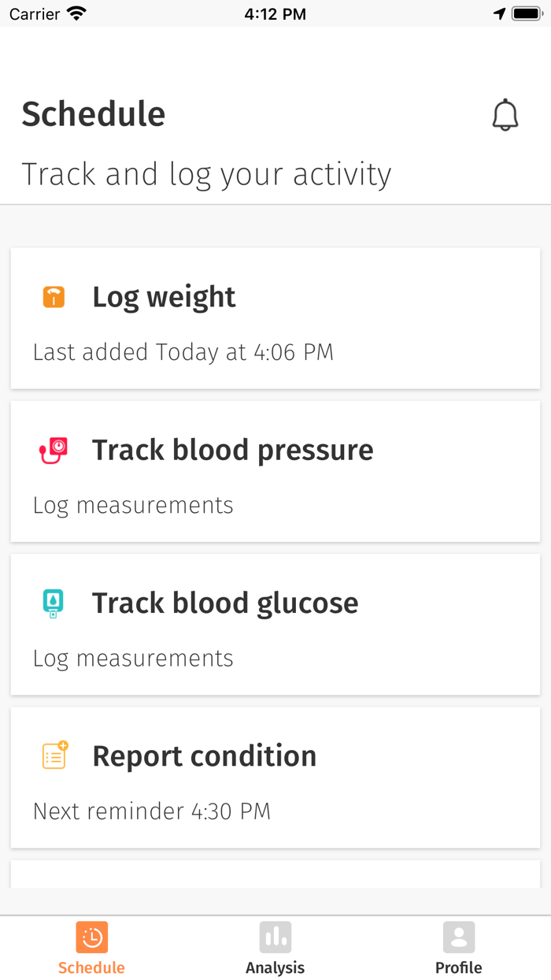Tap the orange weight scale icon
551x980 pixels.
coord(54,297)
